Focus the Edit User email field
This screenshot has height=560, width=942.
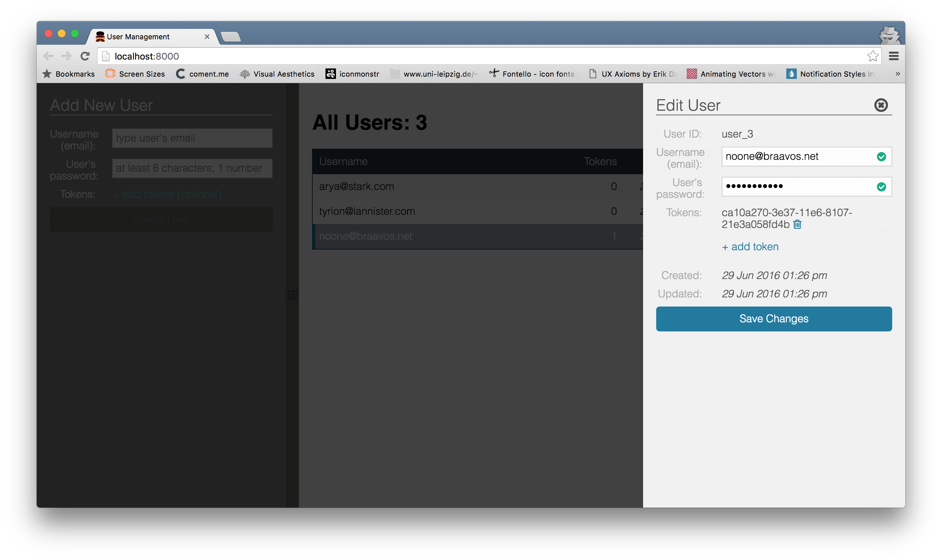806,156
